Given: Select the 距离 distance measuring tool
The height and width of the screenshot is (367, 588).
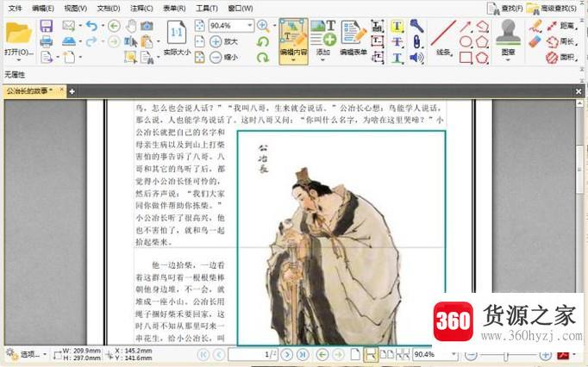Looking at the screenshot, I should [561, 26].
